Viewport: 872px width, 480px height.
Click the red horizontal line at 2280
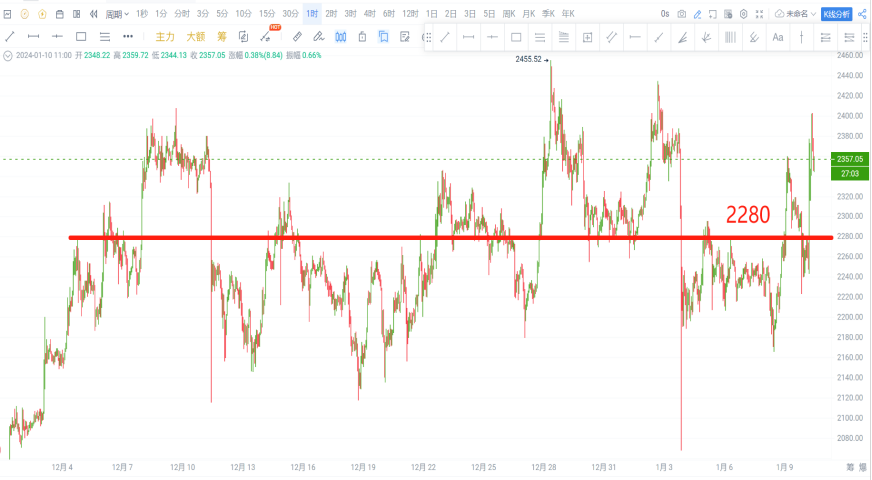click(x=450, y=238)
